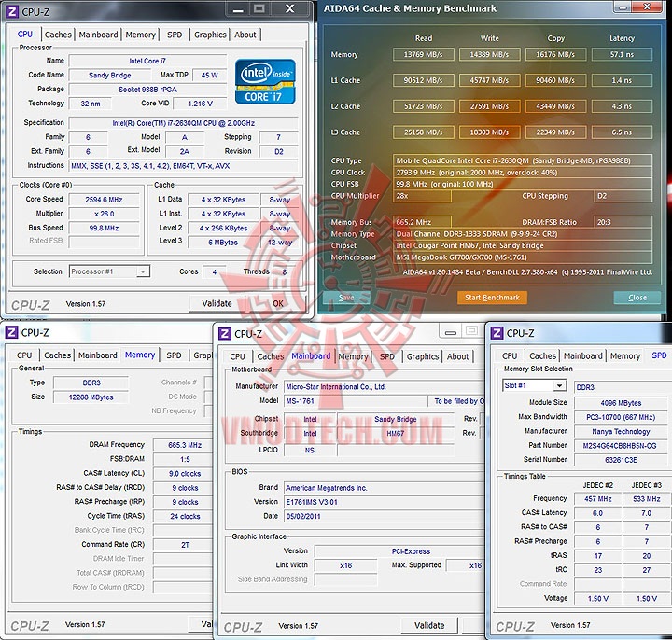
Task: Click the Level 3 cache value 6 MBytes
Action: pos(223,242)
